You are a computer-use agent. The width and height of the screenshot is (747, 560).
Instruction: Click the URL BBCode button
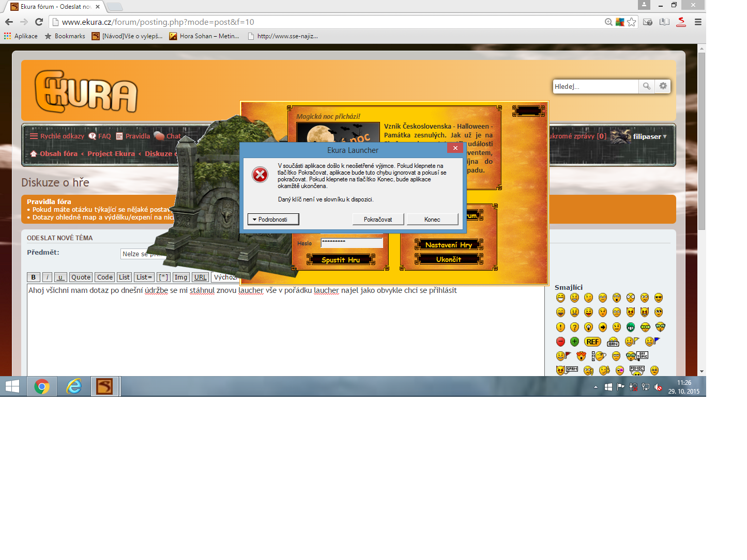coord(200,277)
